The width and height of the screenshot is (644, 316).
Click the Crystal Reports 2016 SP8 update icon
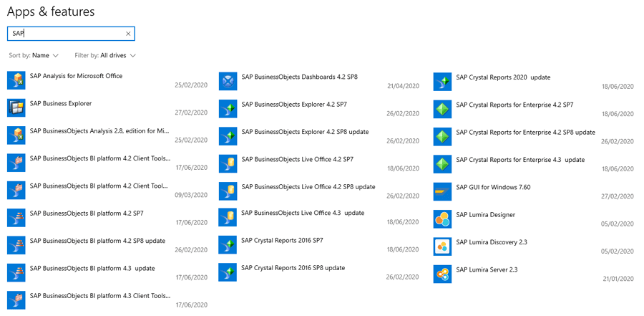(228, 272)
